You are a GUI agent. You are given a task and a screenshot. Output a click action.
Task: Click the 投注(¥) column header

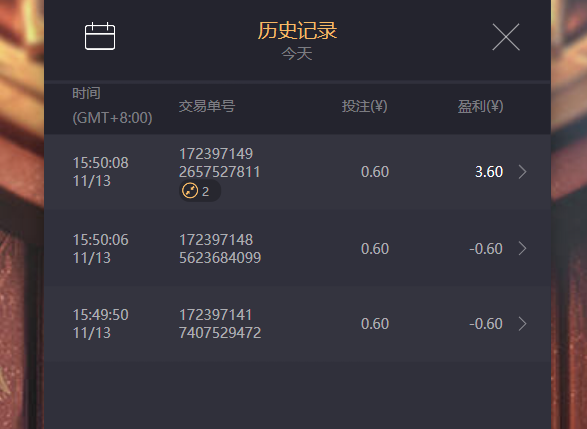point(364,106)
